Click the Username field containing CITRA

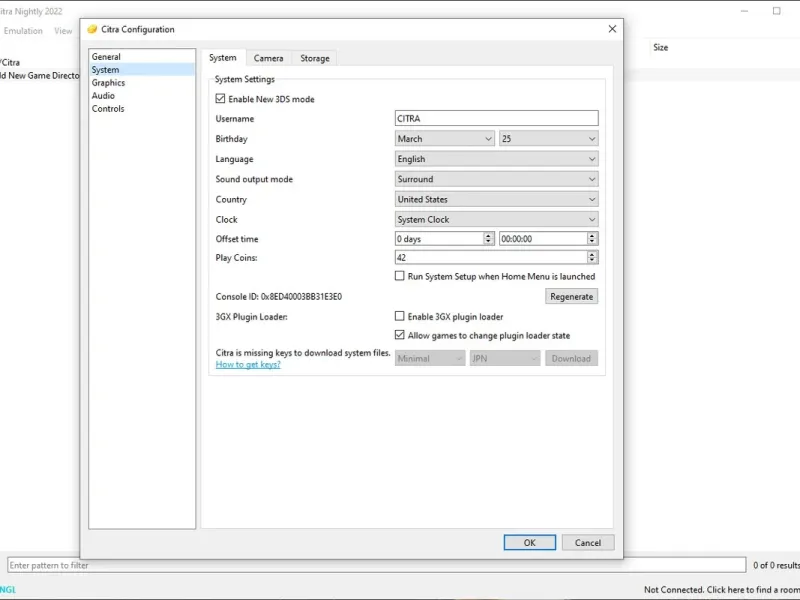pos(496,118)
